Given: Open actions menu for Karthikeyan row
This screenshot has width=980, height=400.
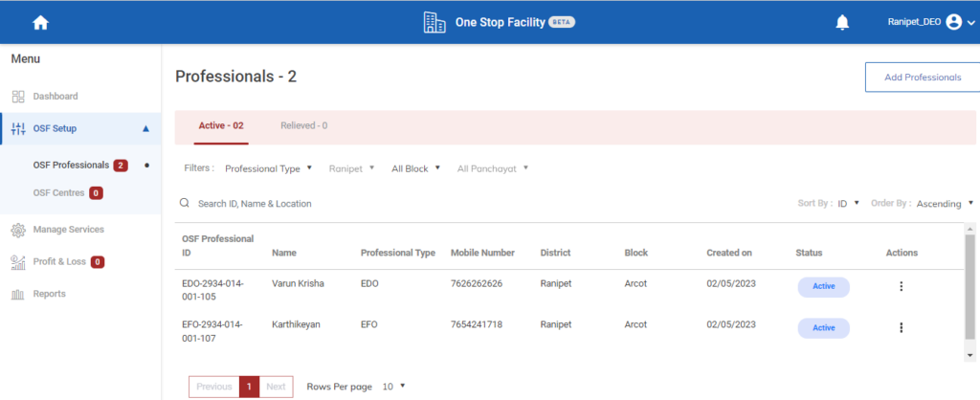Looking at the screenshot, I should [x=901, y=327].
